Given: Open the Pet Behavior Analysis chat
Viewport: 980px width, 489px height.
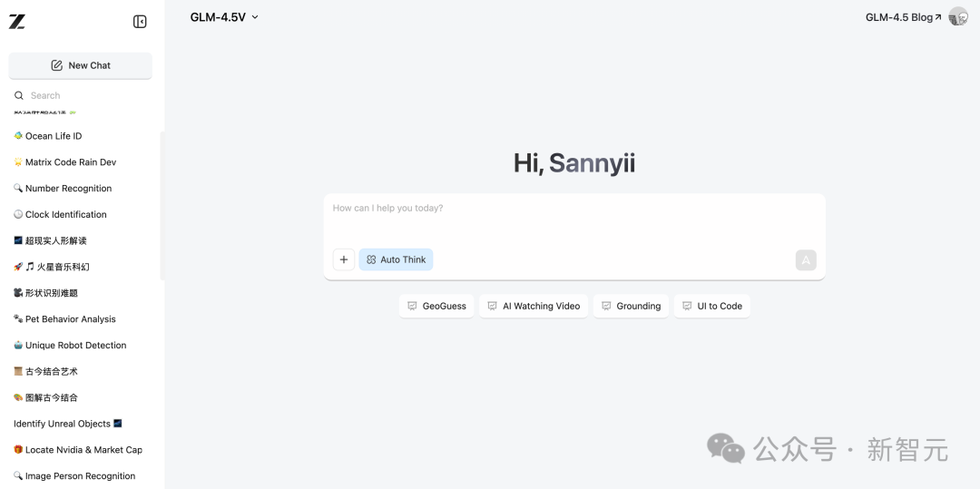Looking at the screenshot, I should (81, 319).
